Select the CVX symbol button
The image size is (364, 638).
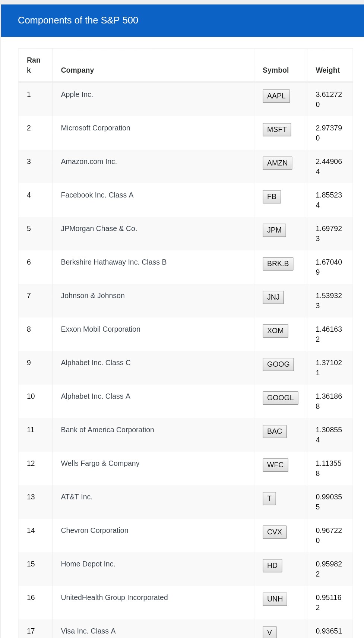[275, 532]
